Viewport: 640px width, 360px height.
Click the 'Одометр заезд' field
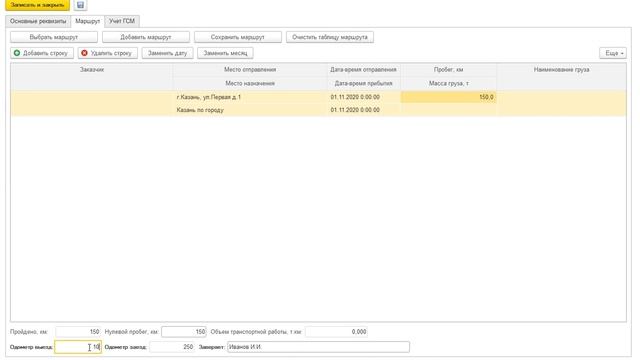tap(172, 347)
